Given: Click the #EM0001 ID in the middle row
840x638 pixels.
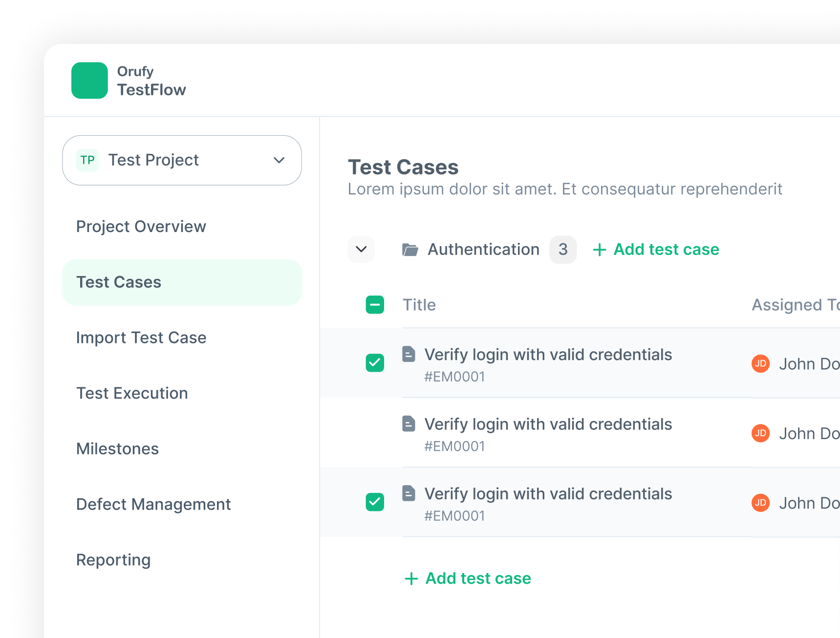Looking at the screenshot, I should [x=454, y=446].
